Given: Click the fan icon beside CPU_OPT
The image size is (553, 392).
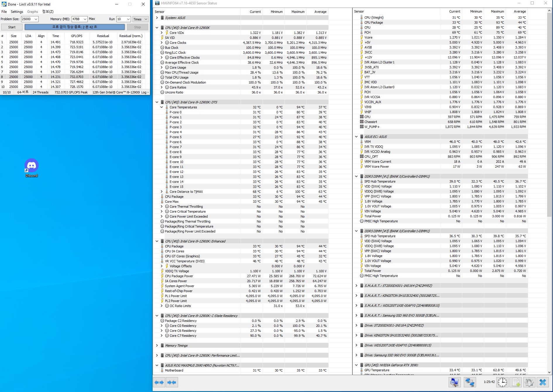Looking at the screenshot, I should click(x=362, y=157).
